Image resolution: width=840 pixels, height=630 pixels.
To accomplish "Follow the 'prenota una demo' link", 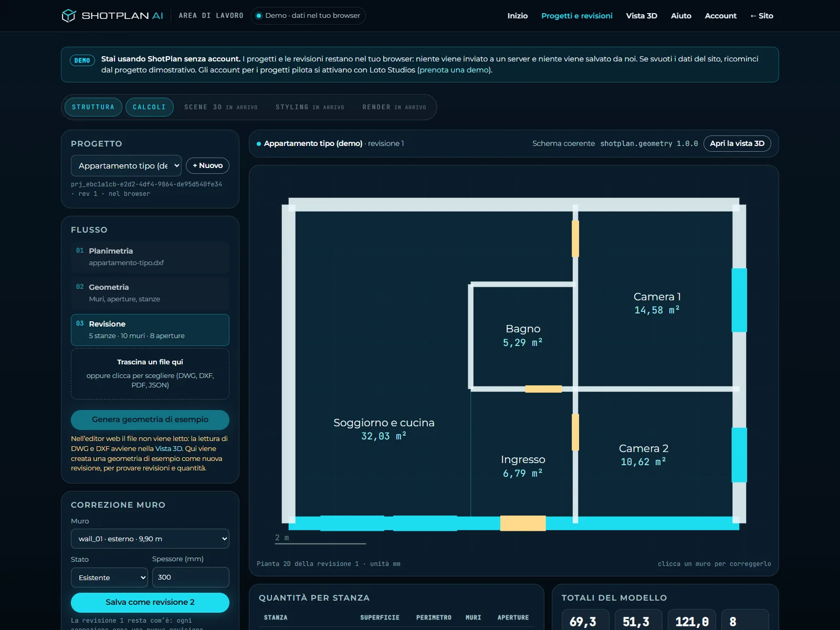I will pyautogui.click(x=454, y=70).
